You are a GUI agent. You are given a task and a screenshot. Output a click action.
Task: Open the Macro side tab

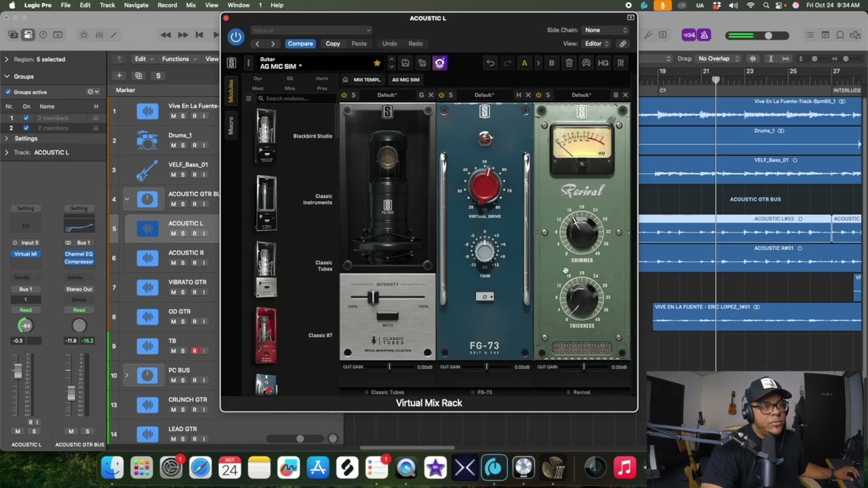pos(231,125)
